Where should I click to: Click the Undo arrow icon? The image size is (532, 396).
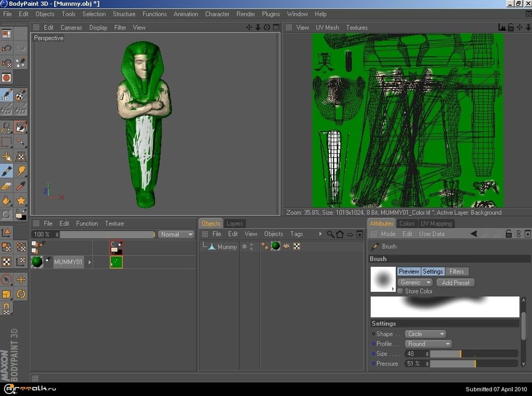(x=6, y=48)
